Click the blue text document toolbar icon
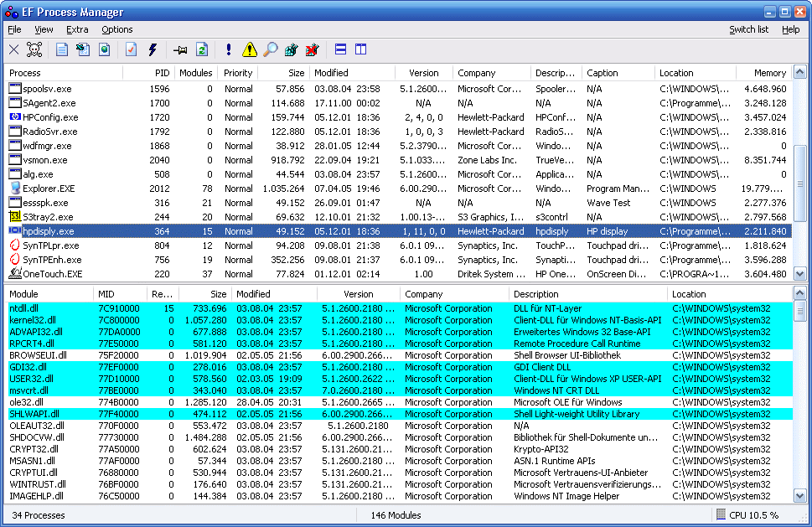 tap(62, 49)
